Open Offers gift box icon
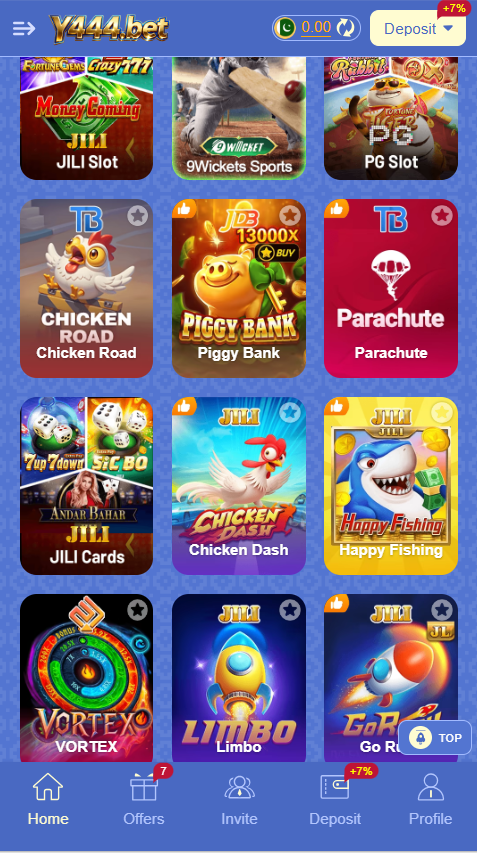This screenshot has height=853, width=477. (x=144, y=787)
